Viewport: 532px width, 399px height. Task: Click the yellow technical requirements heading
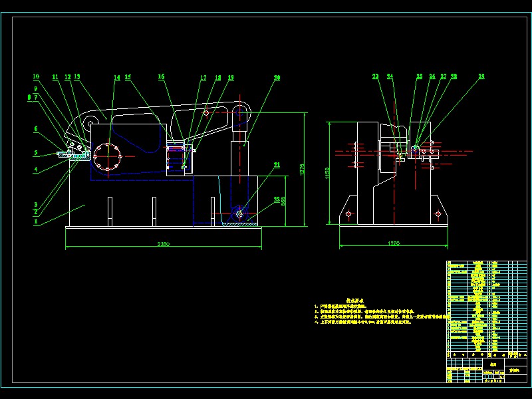tap(355, 301)
